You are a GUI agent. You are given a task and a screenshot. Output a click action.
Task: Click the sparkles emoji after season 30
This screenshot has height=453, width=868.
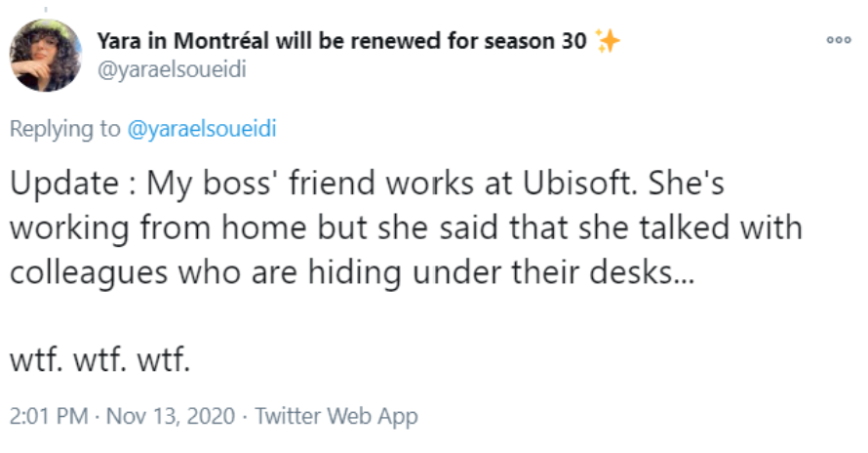pyautogui.click(x=608, y=42)
